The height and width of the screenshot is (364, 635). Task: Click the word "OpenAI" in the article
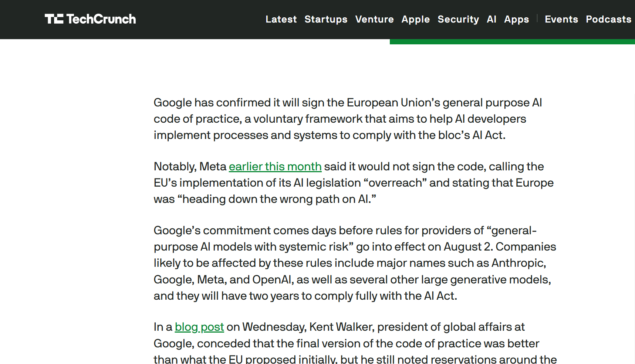[x=272, y=280]
